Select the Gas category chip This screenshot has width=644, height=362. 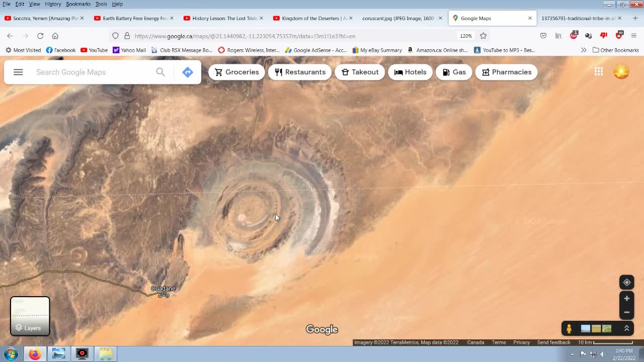454,72
